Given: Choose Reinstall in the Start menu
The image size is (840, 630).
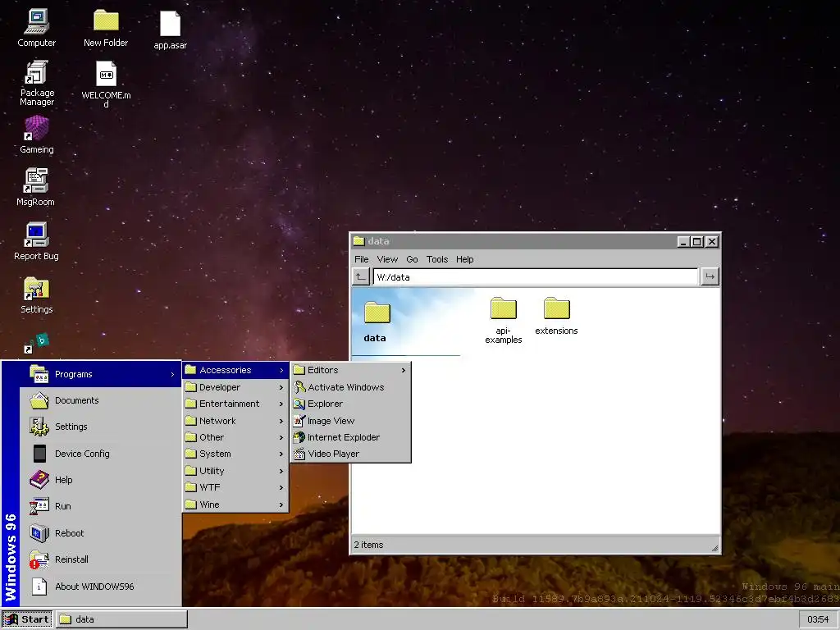Looking at the screenshot, I should tap(101, 559).
